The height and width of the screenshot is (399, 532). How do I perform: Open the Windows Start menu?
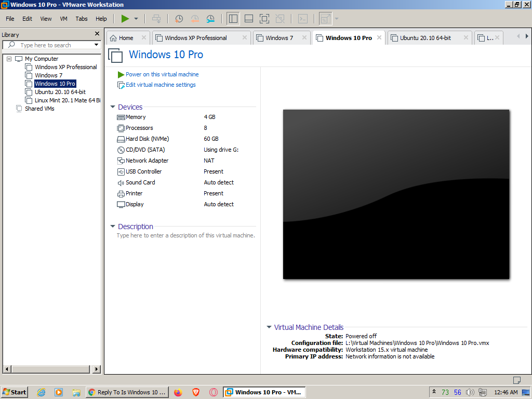[14, 392]
